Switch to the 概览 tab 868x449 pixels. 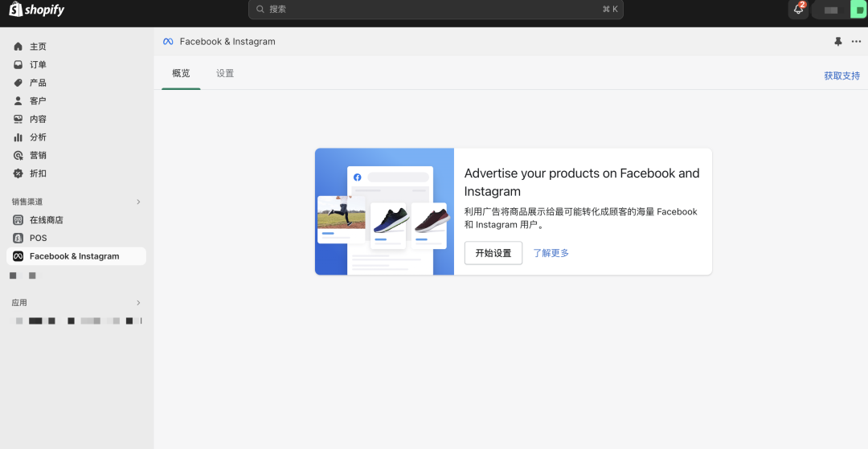tap(181, 73)
